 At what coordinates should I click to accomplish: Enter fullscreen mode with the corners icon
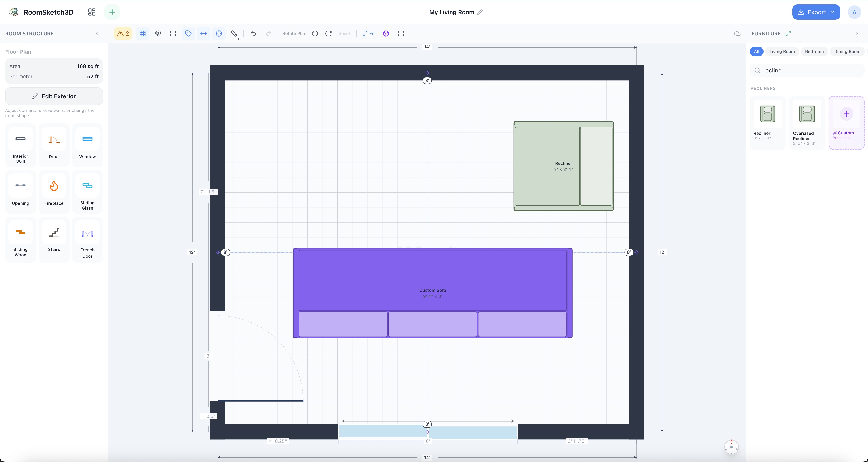click(401, 33)
